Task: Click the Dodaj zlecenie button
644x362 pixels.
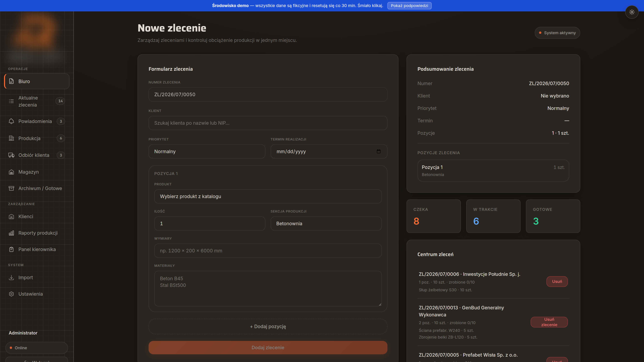Action: 268,348
